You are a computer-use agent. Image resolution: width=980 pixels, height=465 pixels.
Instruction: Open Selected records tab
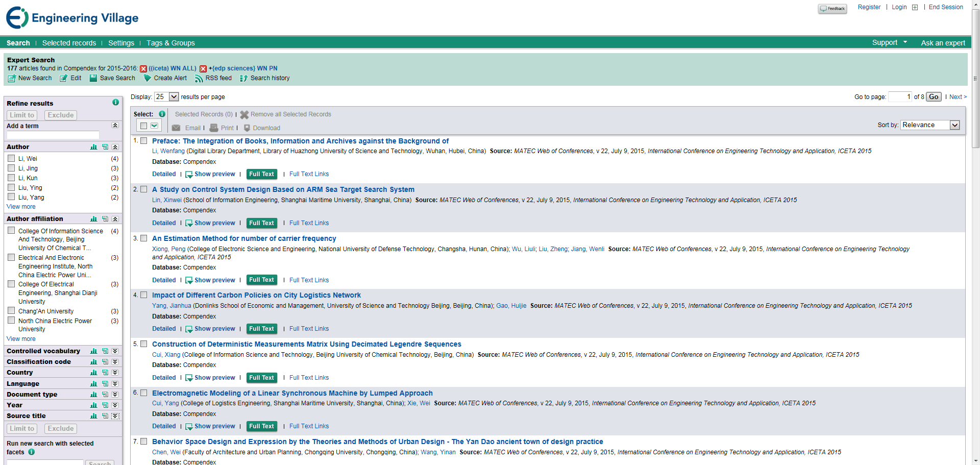click(x=69, y=43)
